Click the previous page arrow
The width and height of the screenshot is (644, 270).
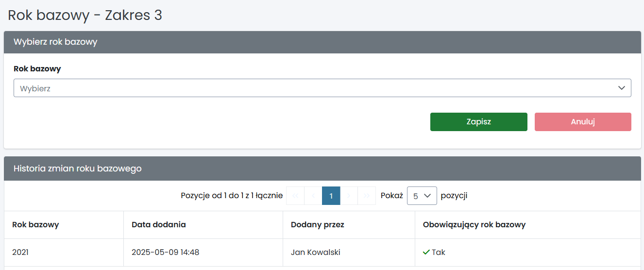[313, 196]
